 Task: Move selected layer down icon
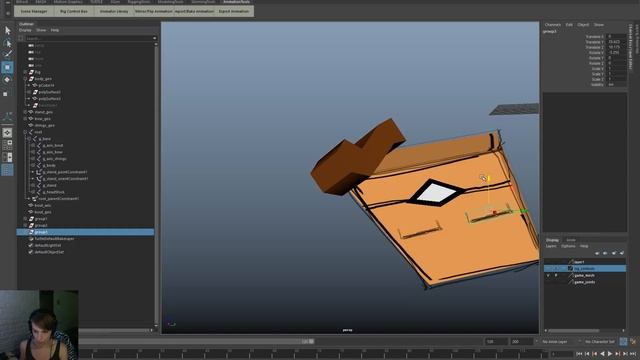click(605, 253)
